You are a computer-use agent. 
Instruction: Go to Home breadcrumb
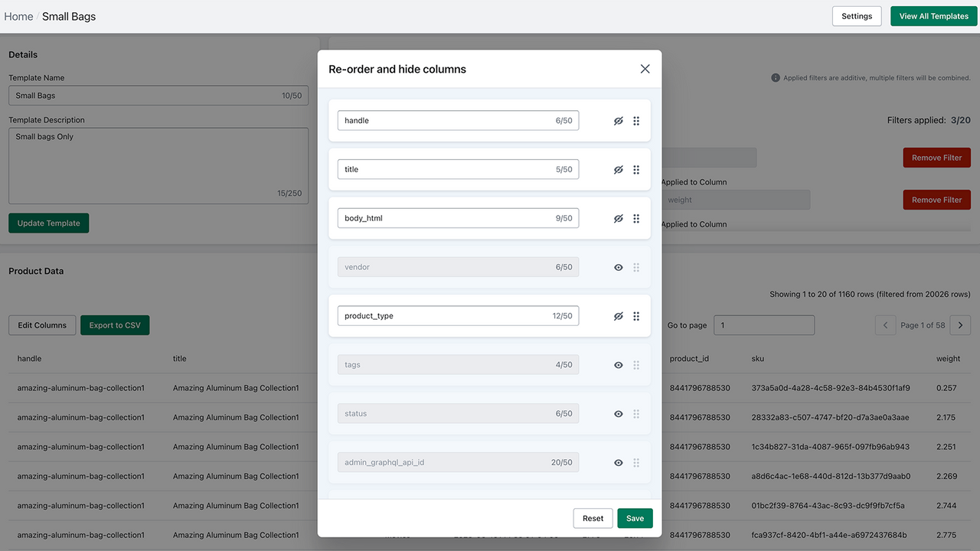pos(18,16)
